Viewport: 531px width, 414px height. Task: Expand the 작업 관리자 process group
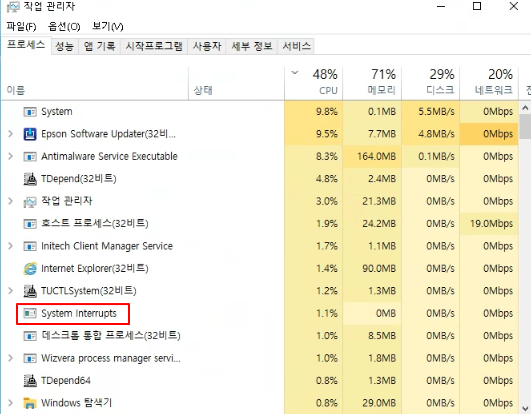(x=10, y=201)
